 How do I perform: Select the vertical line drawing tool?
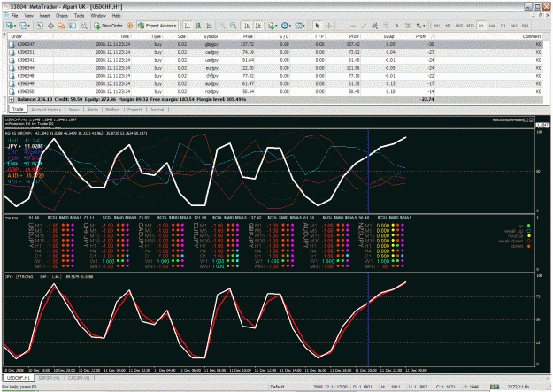(x=342, y=26)
